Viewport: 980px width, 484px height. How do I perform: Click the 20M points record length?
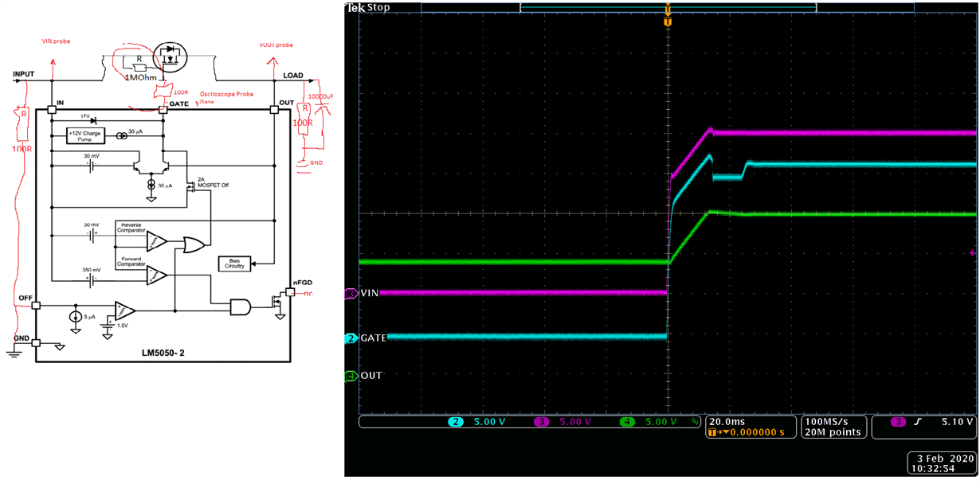[833, 432]
